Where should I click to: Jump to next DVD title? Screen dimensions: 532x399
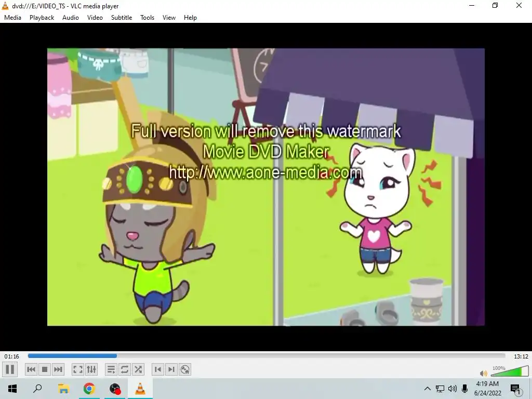[171, 369]
